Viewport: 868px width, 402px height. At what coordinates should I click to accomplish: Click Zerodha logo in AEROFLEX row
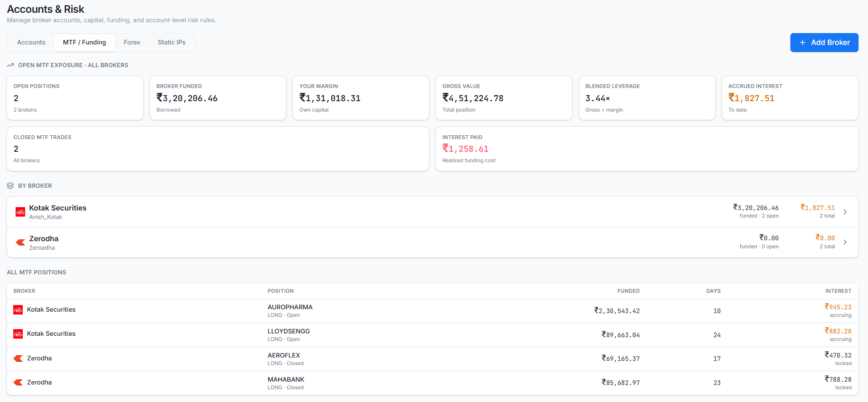click(x=18, y=358)
